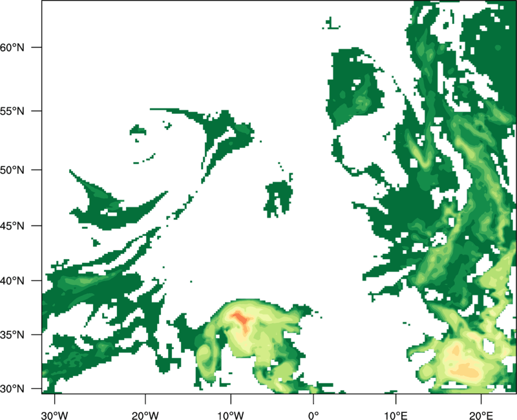
Task: Click the 20°W longitude label
Action: (x=145, y=415)
